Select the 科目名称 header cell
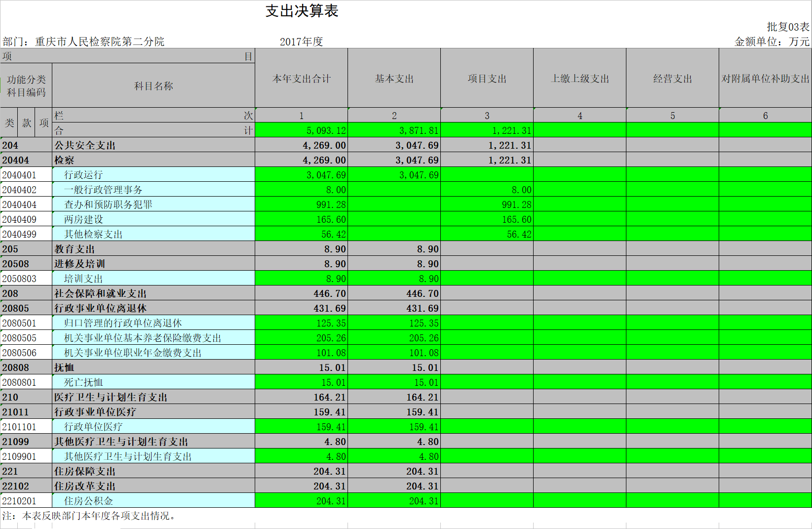The height and width of the screenshot is (529, 812). click(x=154, y=86)
